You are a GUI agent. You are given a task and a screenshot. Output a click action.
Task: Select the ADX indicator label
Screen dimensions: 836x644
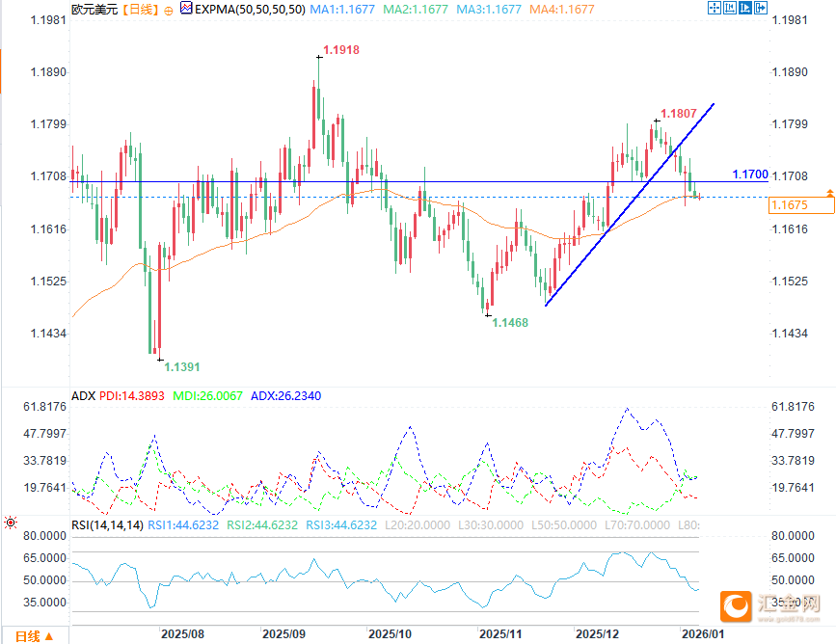pos(83,396)
